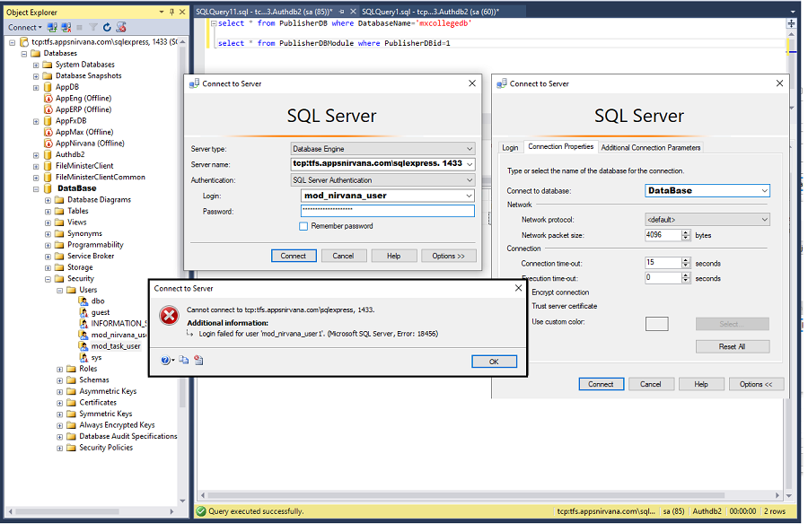This screenshot has width=808, height=532.
Task: Click the guest user icon
Action: pos(83,312)
